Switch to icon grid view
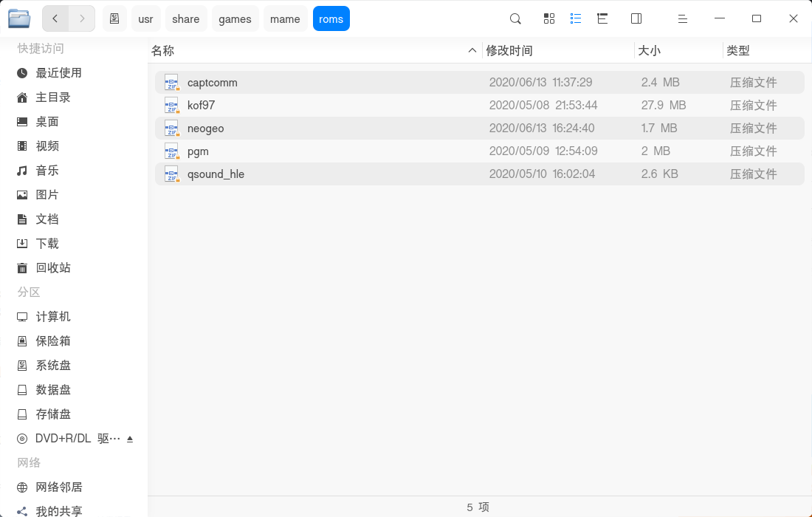The image size is (812, 517). [x=549, y=18]
